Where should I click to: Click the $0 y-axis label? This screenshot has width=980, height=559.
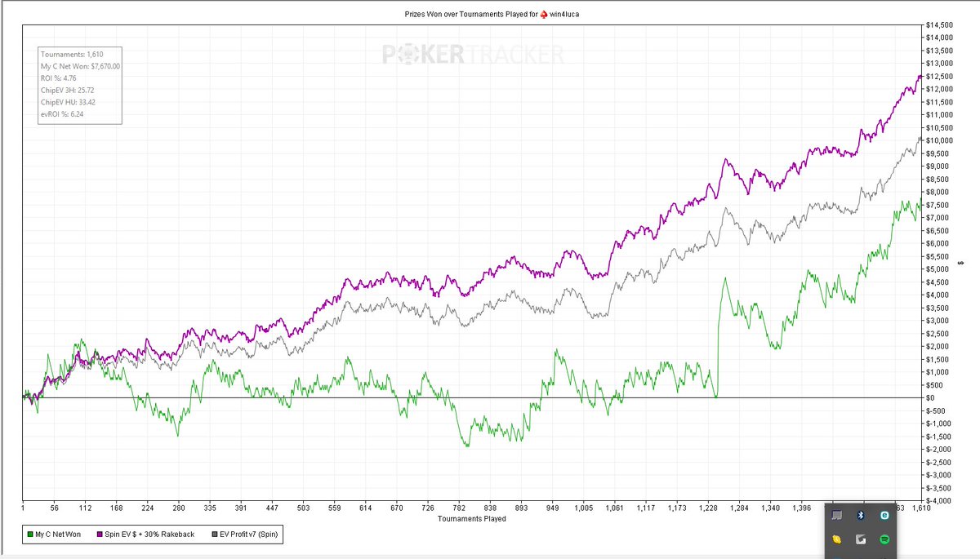pos(930,398)
